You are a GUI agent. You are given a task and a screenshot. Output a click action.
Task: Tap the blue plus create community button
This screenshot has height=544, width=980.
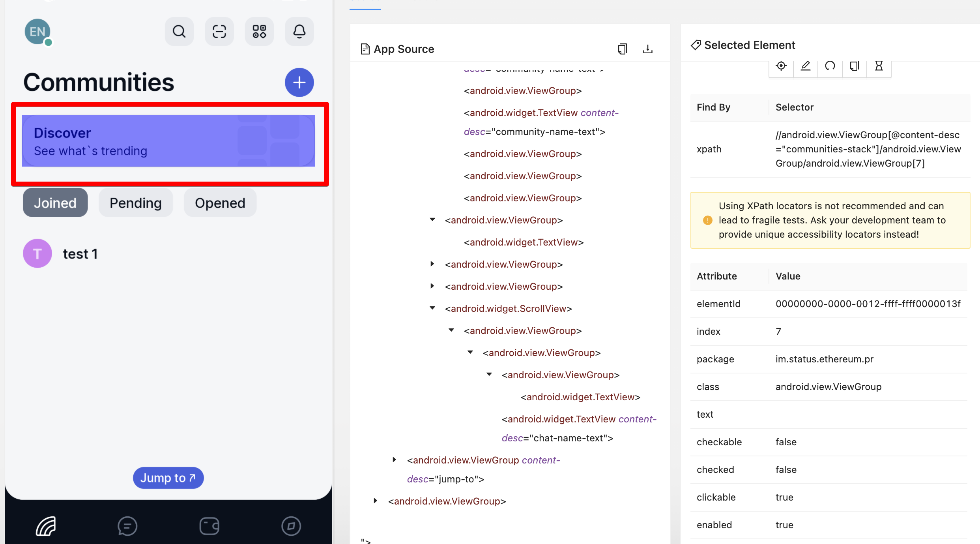pos(299,83)
